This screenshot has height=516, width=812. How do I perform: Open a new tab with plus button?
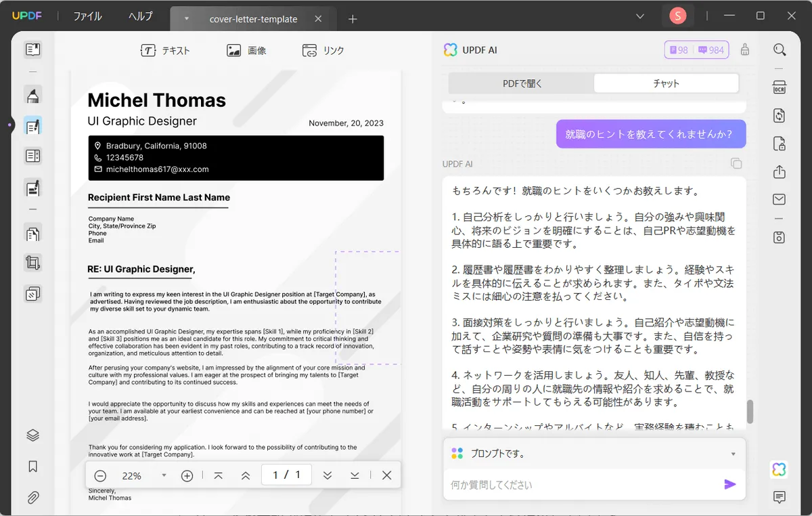(x=353, y=19)
